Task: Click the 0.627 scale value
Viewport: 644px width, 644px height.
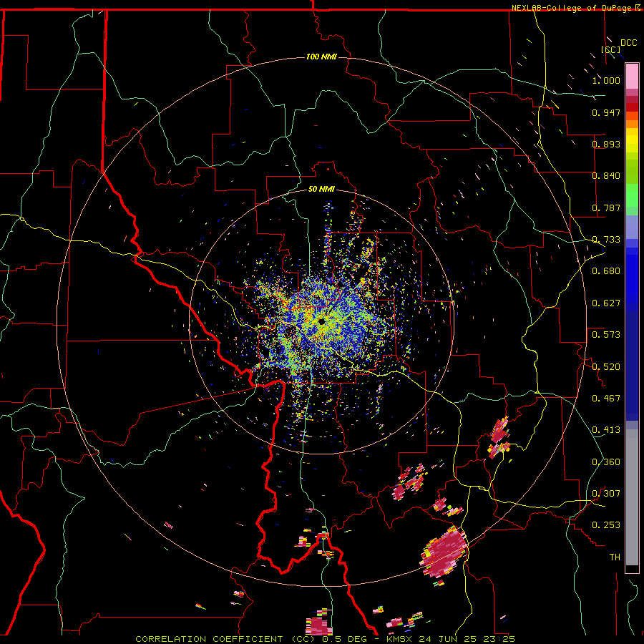Action: [606, 303]
